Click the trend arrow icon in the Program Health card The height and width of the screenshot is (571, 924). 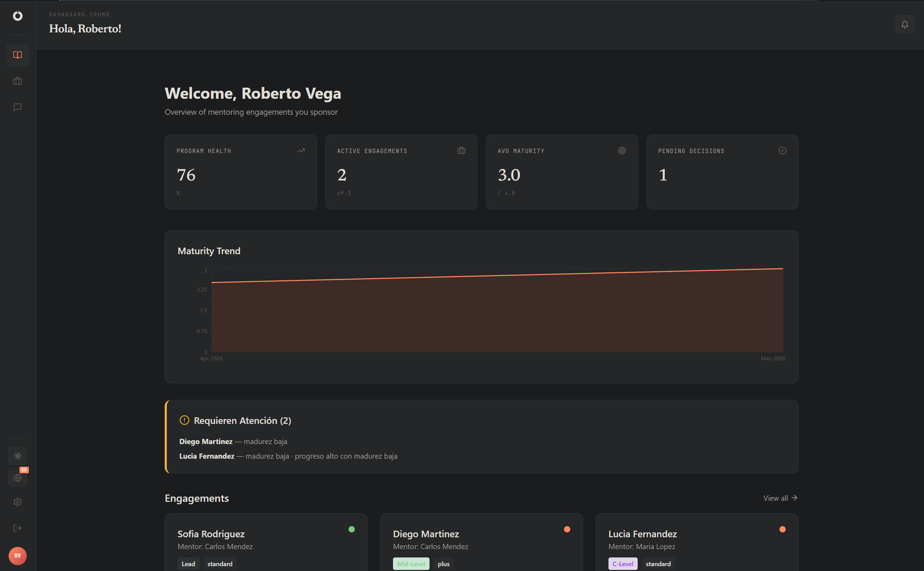pos(301,151)
